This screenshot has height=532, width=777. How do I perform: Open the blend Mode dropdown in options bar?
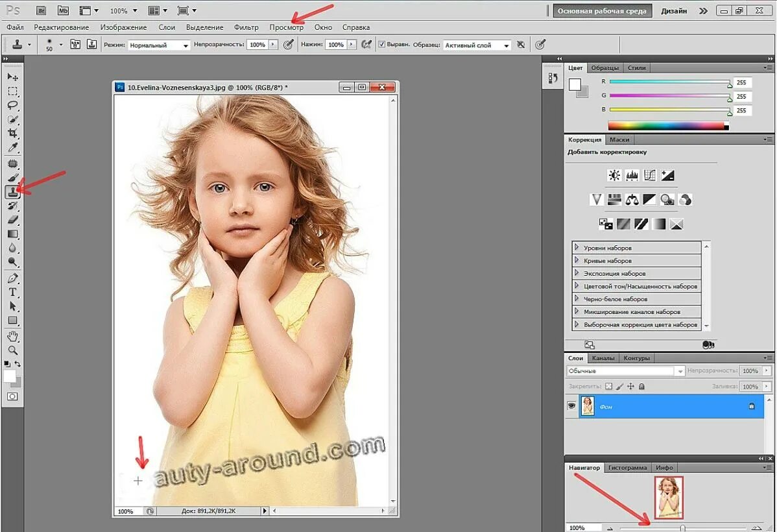(158, 45)
